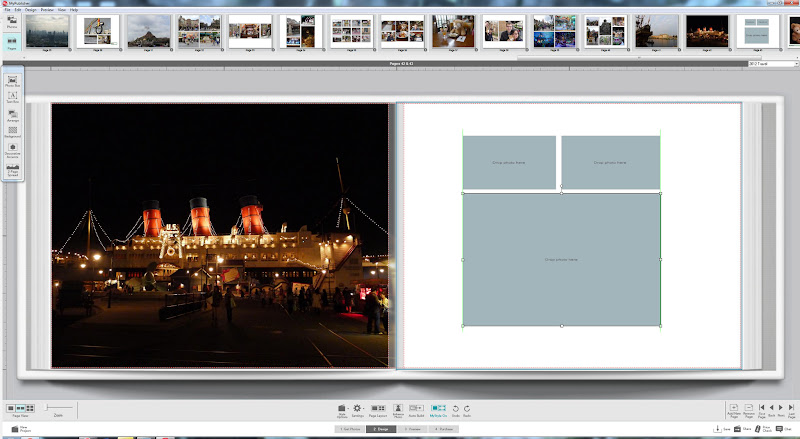Select the night steamship page thumbnail

[x=707, y=31]
